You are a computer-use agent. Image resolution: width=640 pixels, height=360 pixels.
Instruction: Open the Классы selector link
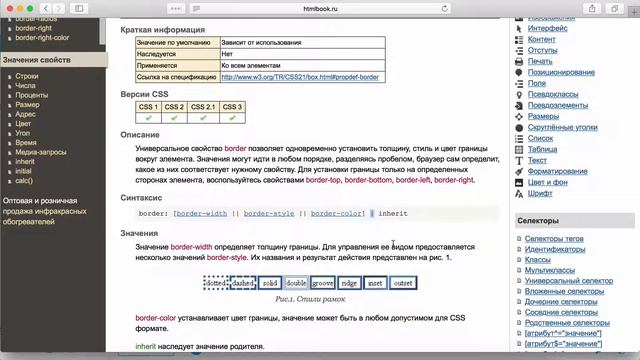tap(538, 260)
